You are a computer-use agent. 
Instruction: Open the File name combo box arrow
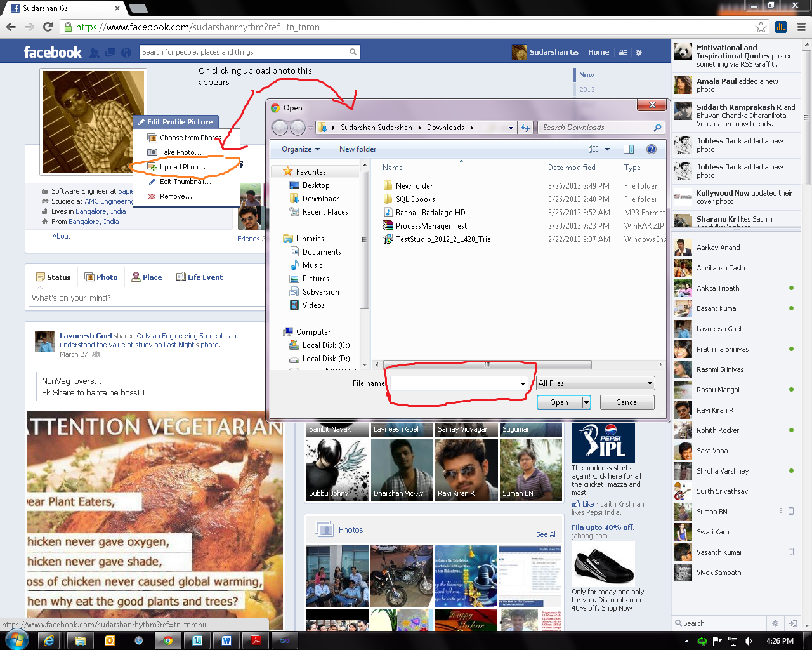(523, 383)
